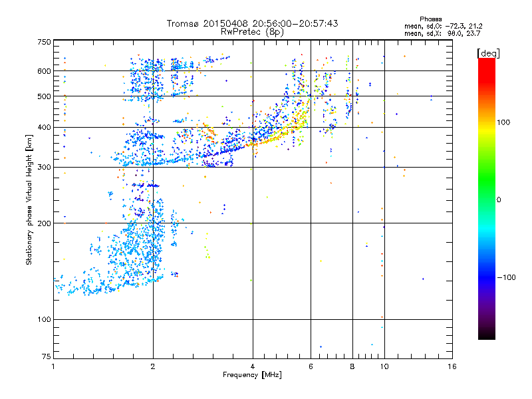Click the y-axis label '75'

pos(47,356)
